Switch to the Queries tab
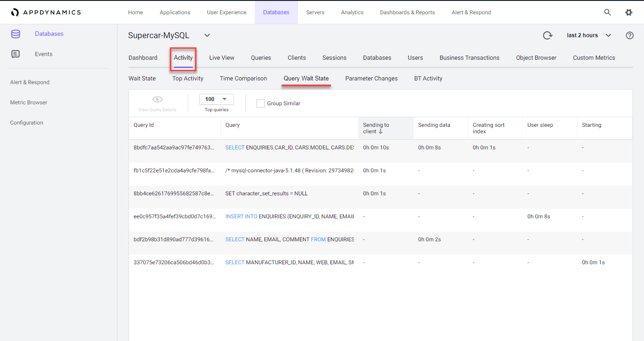 coord(261,58)
